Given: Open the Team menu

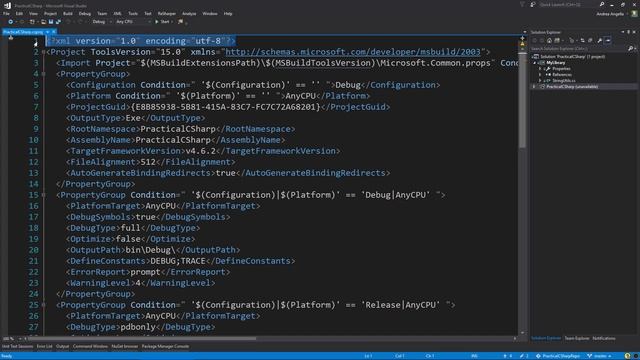Looking at the screenshot, I should [x=102, y=13].
